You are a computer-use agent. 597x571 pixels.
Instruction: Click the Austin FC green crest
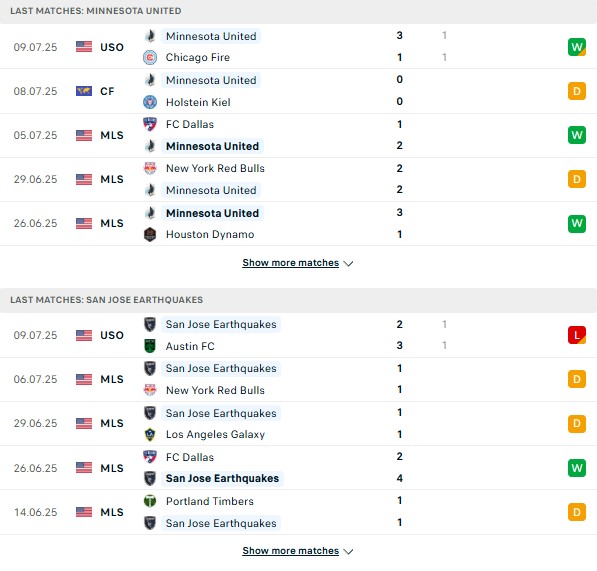coord(150,346)
